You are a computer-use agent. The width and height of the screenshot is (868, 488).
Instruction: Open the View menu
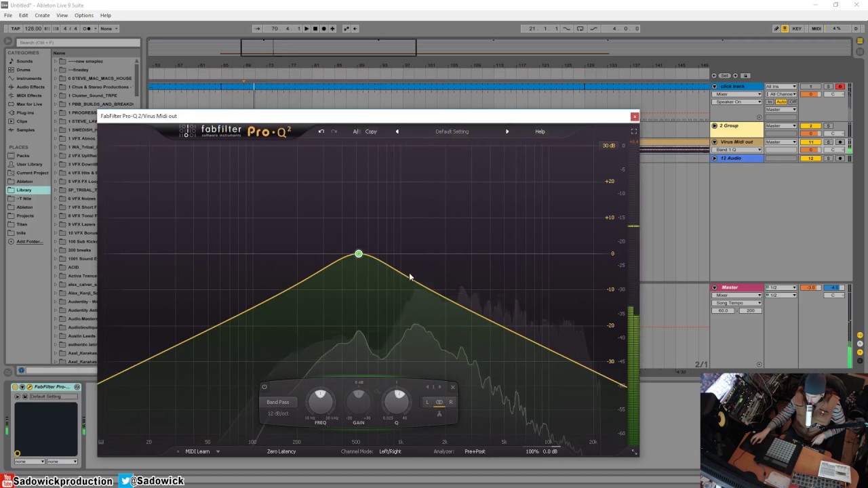(62, 15)
